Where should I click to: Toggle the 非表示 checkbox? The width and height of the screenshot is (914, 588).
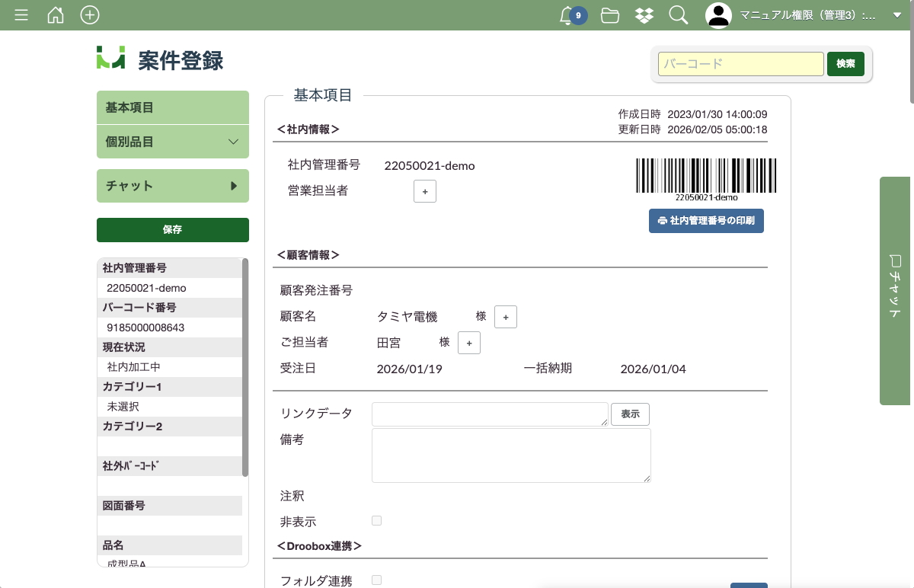pyautogui.click(x=376, y=521)
